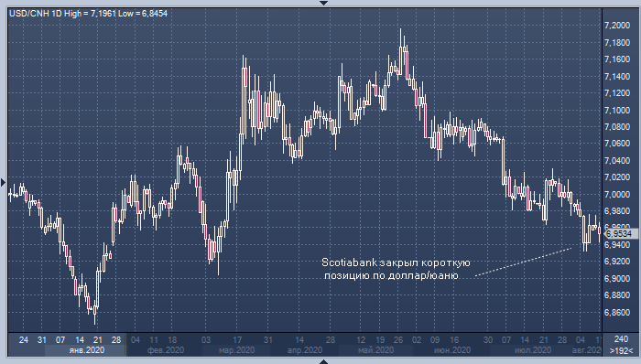
Task: Click date label 26 in May
Action: (398, 339)
